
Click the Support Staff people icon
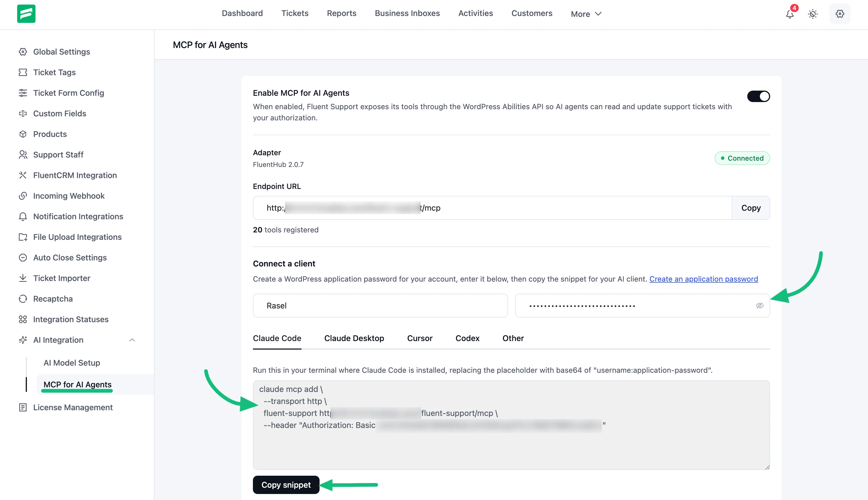tap(23, 155)
